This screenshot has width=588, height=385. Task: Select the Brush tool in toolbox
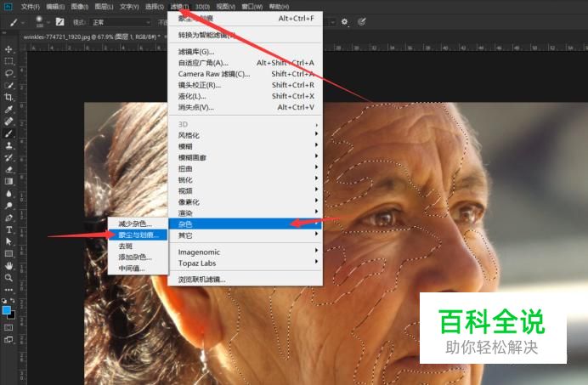pyautogui.click(x=8, y=133)
